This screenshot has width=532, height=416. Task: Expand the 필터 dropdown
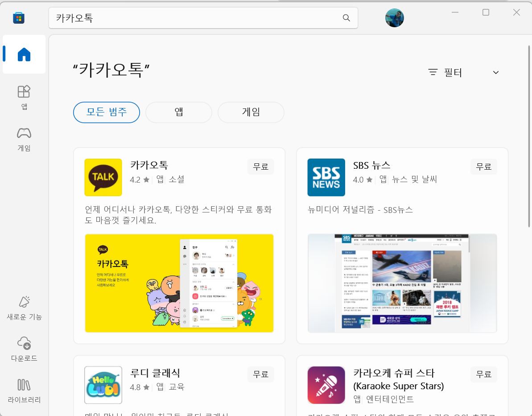[463, 72]
